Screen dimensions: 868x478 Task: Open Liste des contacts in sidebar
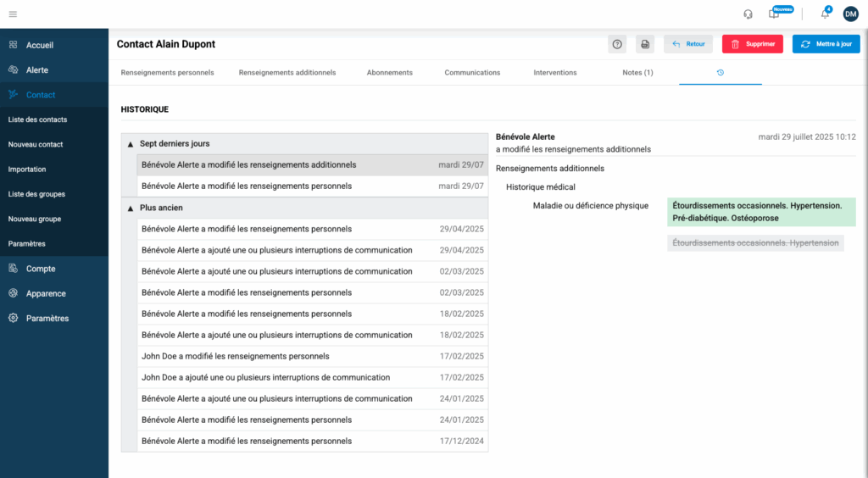click(38, 119)
